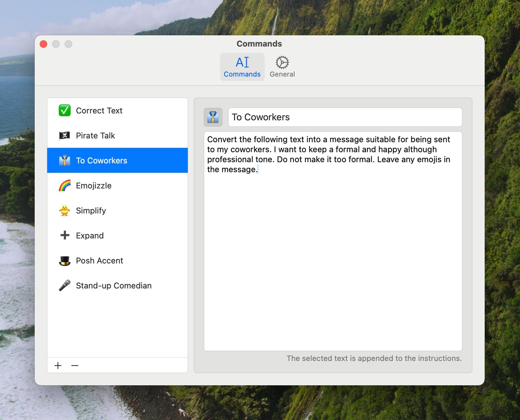Viewport: 520px width, 420px height.
Task: Click the rainbow Emojizzle icon
Action: [x=65, y=186]
